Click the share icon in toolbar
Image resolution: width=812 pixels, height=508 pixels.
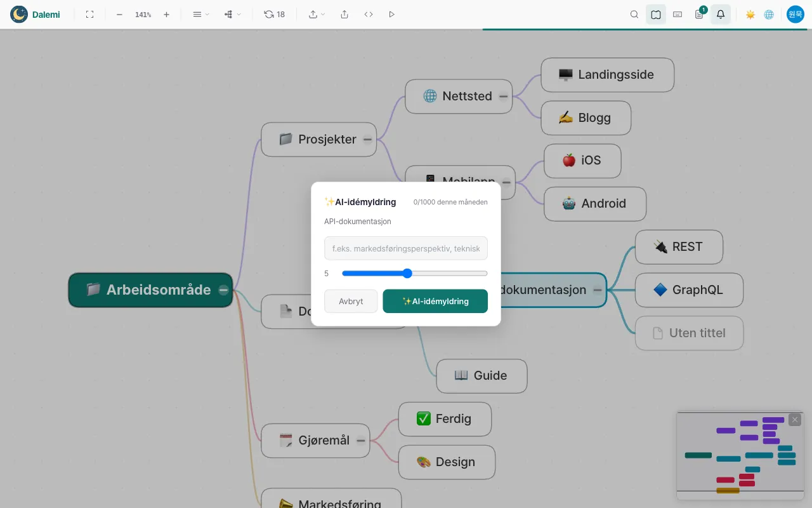(344, 14)
